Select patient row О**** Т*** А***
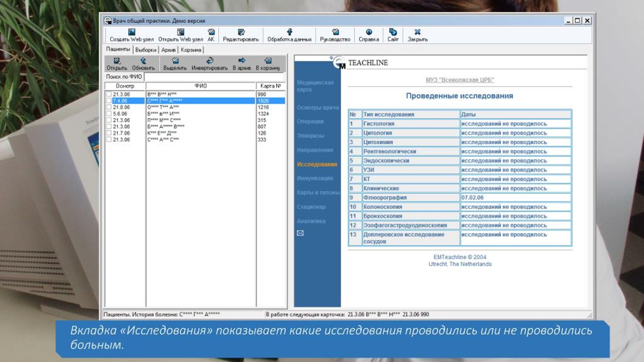Viewport: 644px width, 362px height. click(x=195, y=107)
